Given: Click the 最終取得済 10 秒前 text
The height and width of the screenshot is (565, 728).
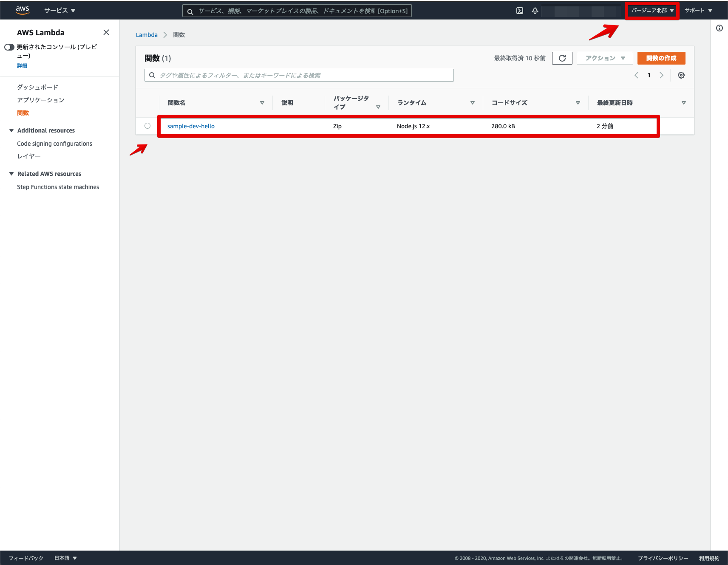Looking at the screenshot, I should tap(520, 58).
